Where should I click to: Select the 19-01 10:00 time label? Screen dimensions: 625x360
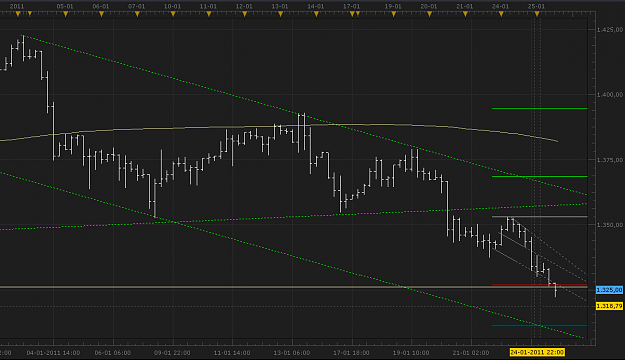[x=411, y=353]
